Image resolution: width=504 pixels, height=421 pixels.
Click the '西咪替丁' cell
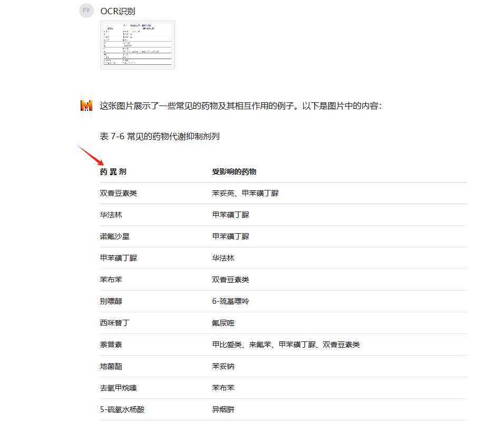tap(115, 323)
